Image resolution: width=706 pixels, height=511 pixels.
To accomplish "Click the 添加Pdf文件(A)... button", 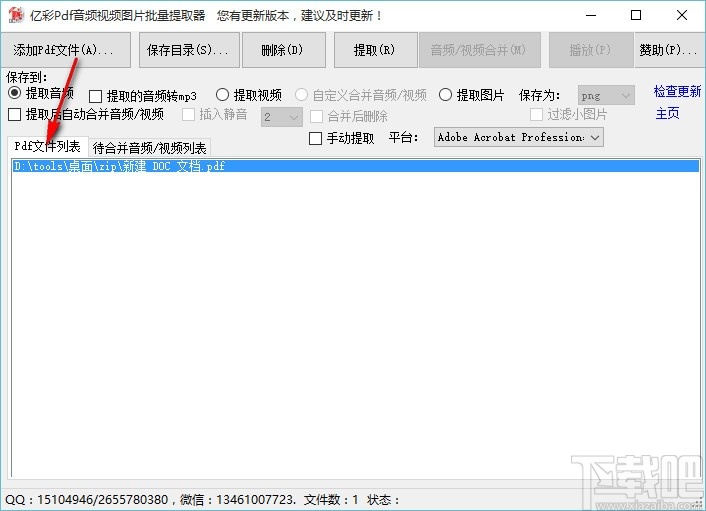I will [66, 50].
